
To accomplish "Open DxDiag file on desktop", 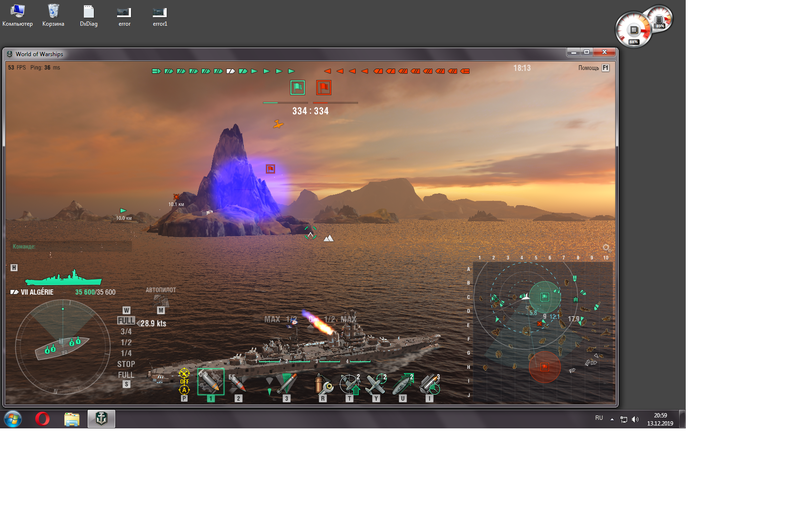I will pos(88,14).
